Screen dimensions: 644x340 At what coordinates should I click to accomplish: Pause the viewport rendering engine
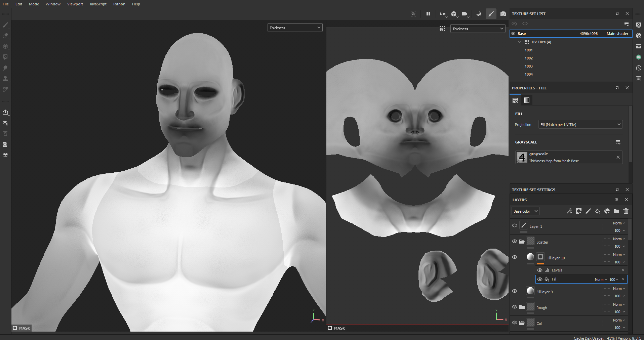[x=428, y=14]
